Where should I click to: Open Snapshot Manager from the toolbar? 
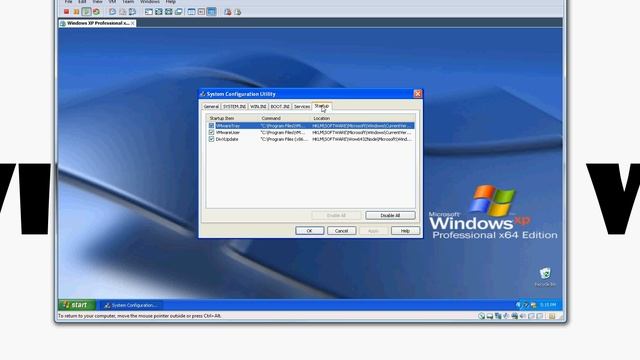[x=132, y=12]
